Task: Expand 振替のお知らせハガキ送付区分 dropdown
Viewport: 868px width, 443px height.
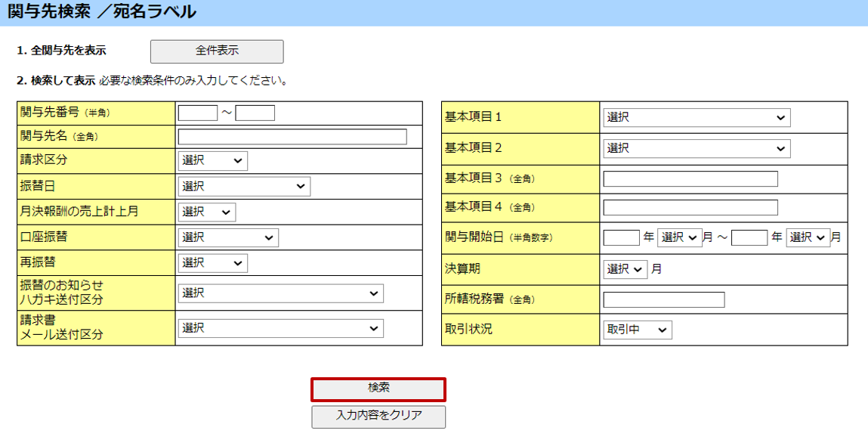Action: coord(280,293)
